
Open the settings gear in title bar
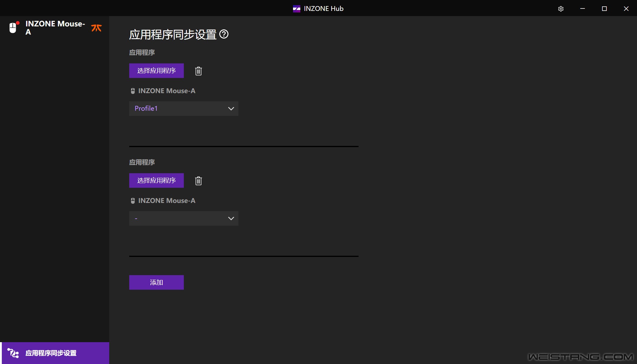pos(561,9)
